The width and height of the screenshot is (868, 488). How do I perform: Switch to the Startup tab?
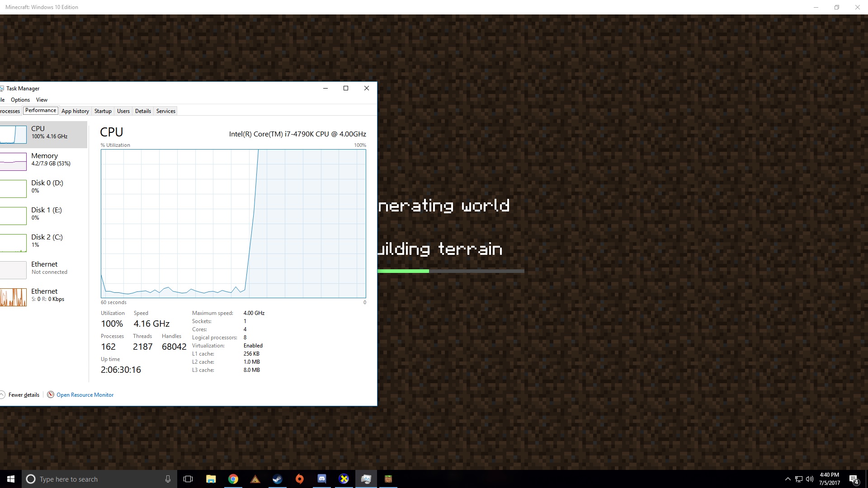[103, 111]
